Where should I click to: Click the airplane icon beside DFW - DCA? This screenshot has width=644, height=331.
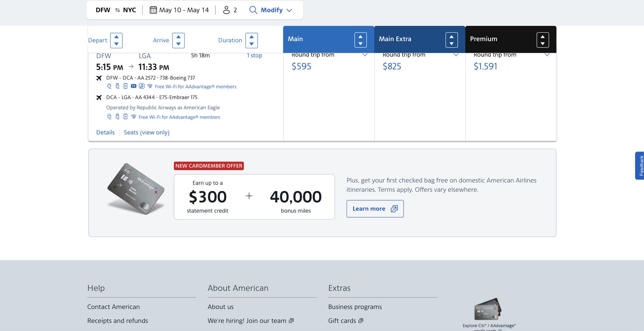click(x=99, y=78)
